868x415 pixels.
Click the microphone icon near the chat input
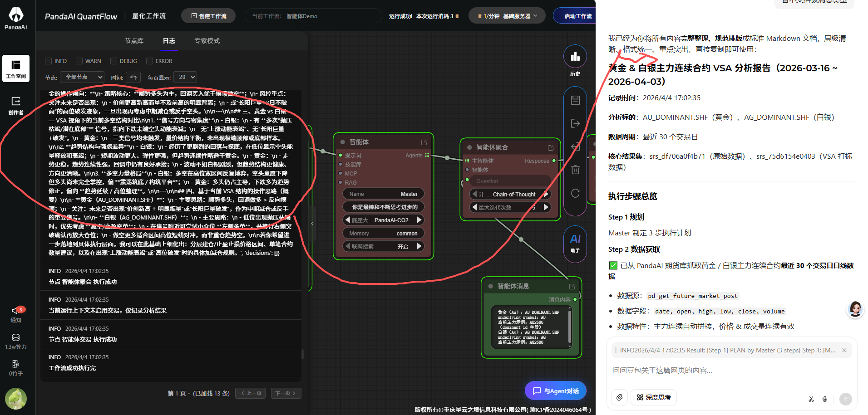click(825, 399)
